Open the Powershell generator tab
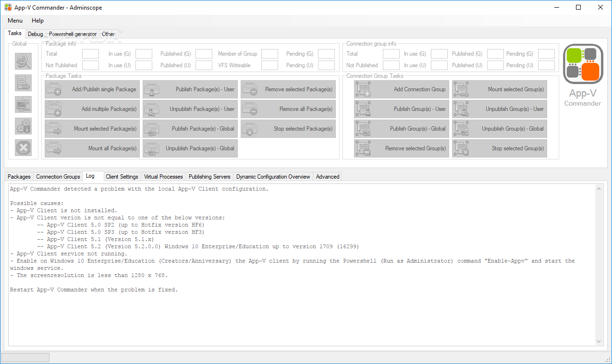 pyautogui.click(x=73, y=34)
